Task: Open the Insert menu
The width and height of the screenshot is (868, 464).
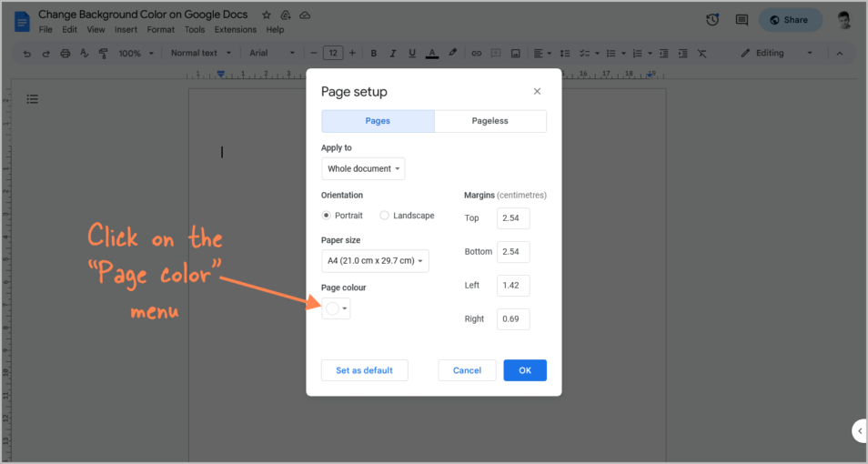Action: pos(126,29)
